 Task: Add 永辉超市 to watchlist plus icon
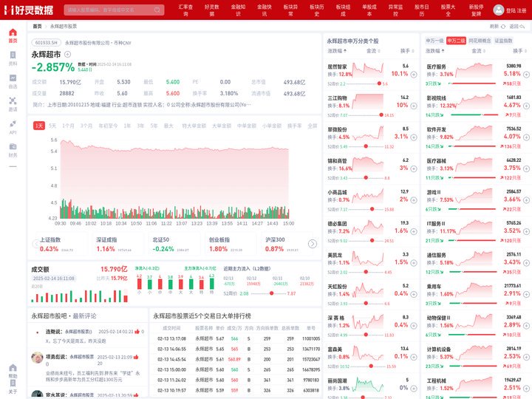[x=67, y=54]
